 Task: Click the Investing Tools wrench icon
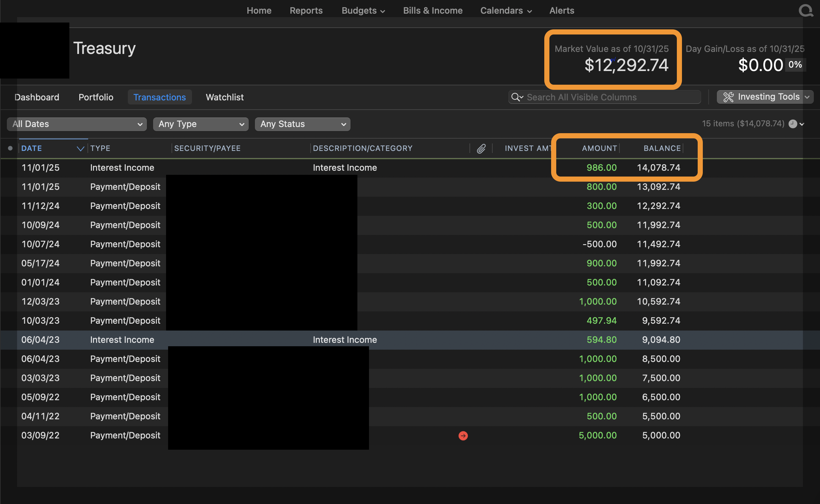728,97
